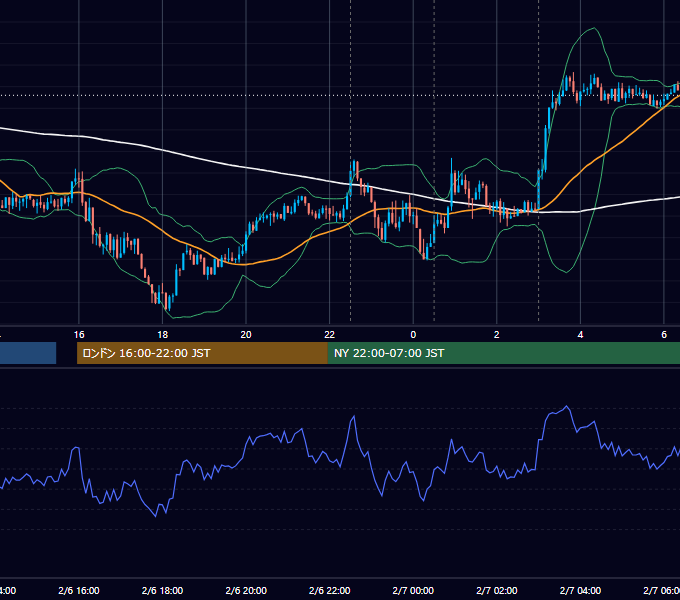The height and width of the screenshot is (600, 680).
Task: Click the 16 hour label on upper axis
Action: [79, 335]
